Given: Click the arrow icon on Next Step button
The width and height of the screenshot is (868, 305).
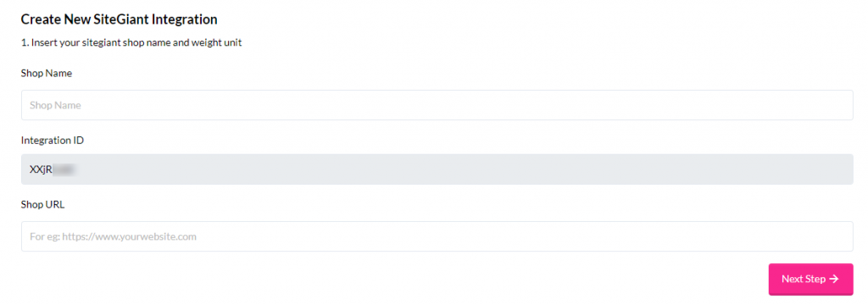Looking at the screenshot, I should (x=835, y=279).
